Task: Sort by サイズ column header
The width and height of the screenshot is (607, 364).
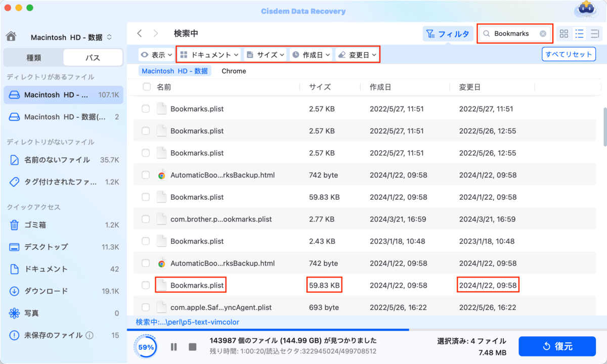Action: point(320,87)
